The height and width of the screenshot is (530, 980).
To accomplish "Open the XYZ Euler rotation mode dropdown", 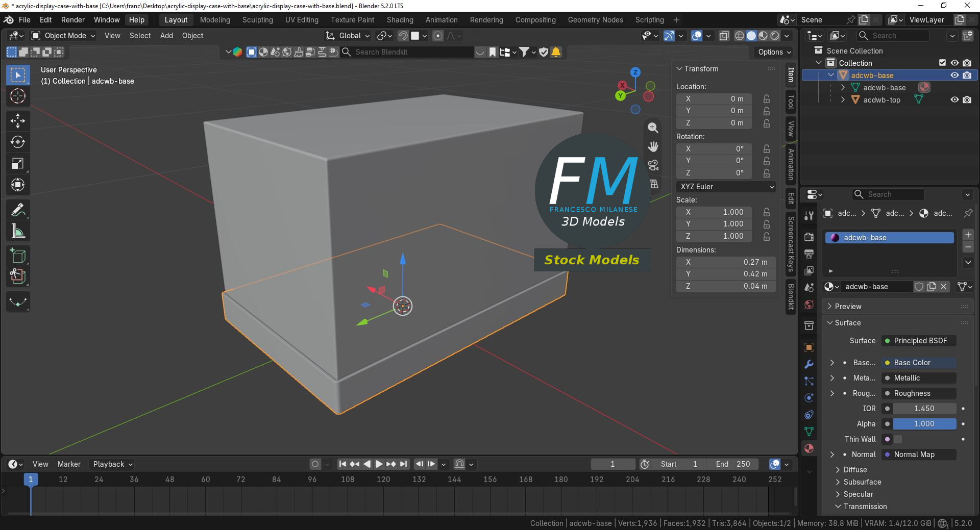I will pos(726,187).
